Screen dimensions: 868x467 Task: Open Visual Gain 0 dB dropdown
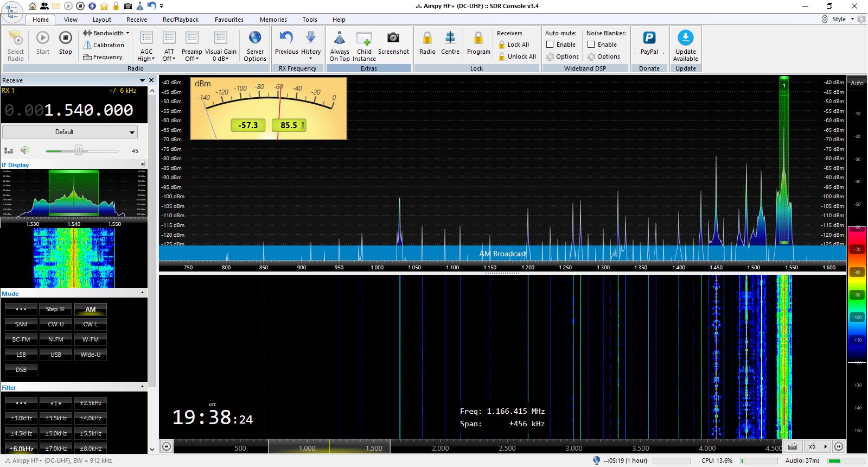[x=221, y=45]
